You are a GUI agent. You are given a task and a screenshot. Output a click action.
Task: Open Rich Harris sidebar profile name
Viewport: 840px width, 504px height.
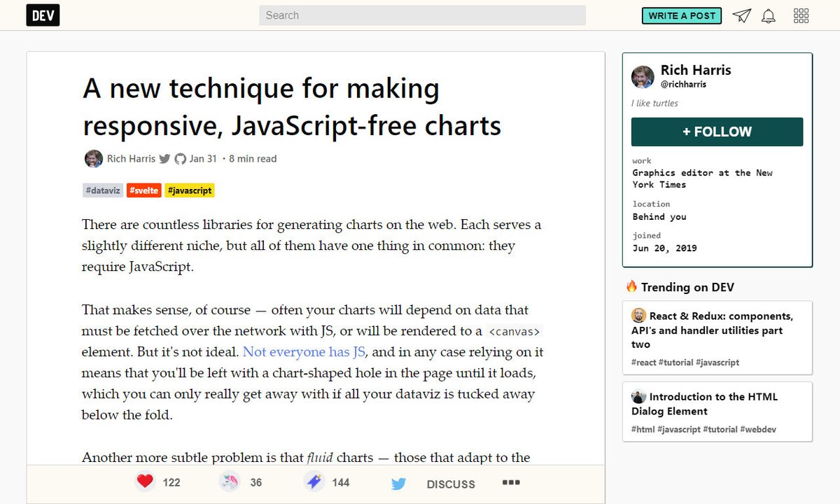(x=696, y=70)
